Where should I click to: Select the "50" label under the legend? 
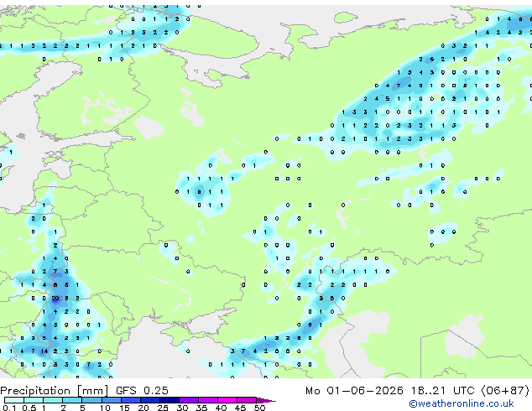(259, 408)
